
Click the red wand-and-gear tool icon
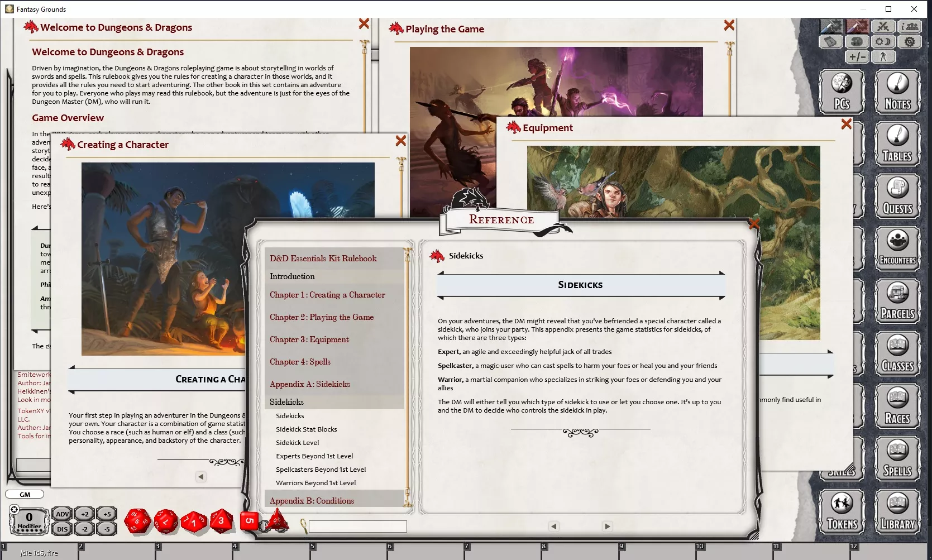pyautogui.click(x=857, y=26)
